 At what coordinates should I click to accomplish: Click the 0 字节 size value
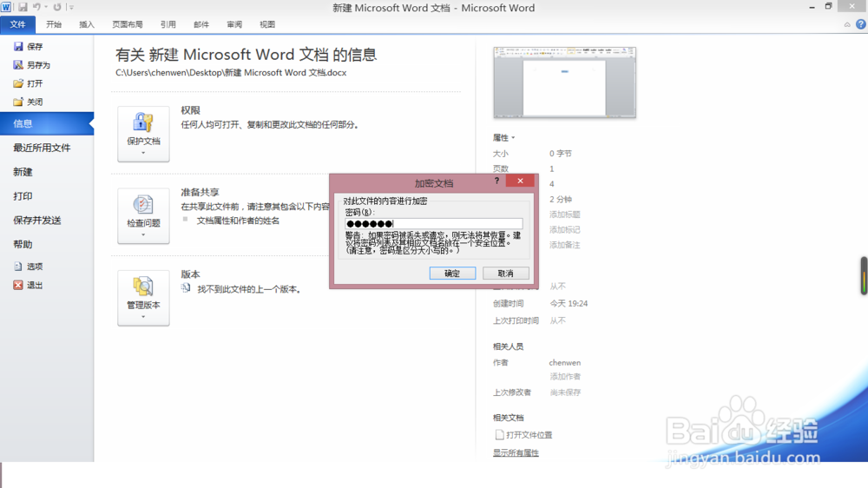click(560, 154)
